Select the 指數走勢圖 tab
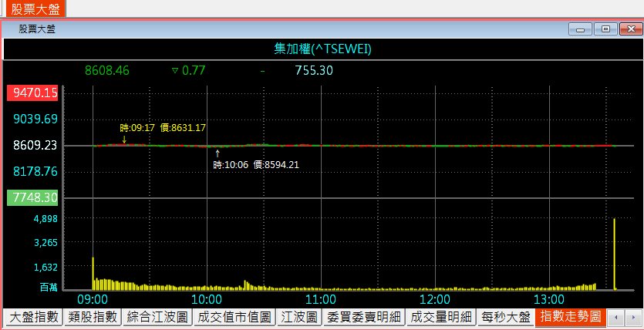Viewport: 644px width, 330px height. pyautogui.click(x=570, y=317)
